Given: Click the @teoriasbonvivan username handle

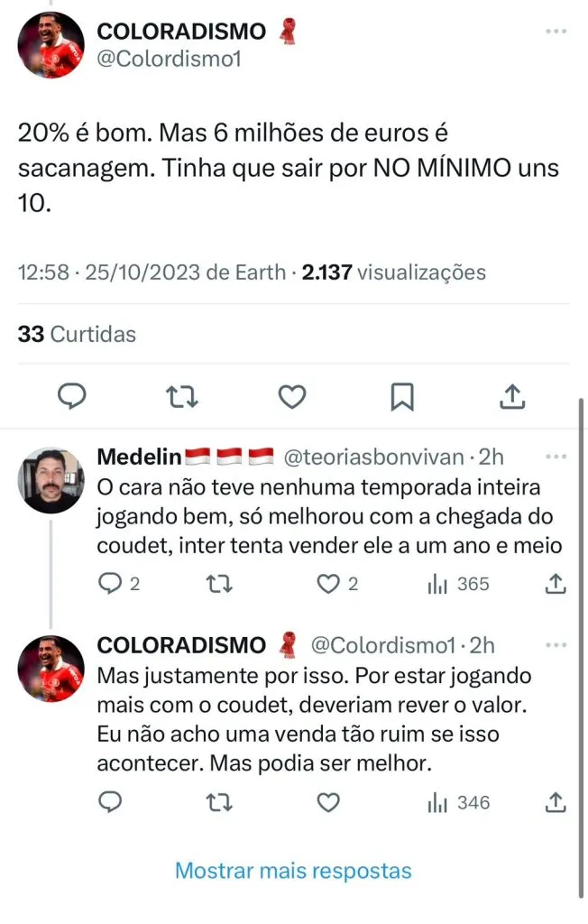Looking at the screenshot, I should coord(374,457).
